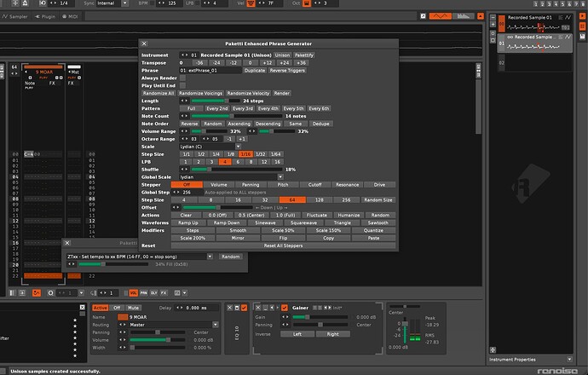Click the save disk icon right of instrument list
The image size is (588, 375).
[582, 37]
